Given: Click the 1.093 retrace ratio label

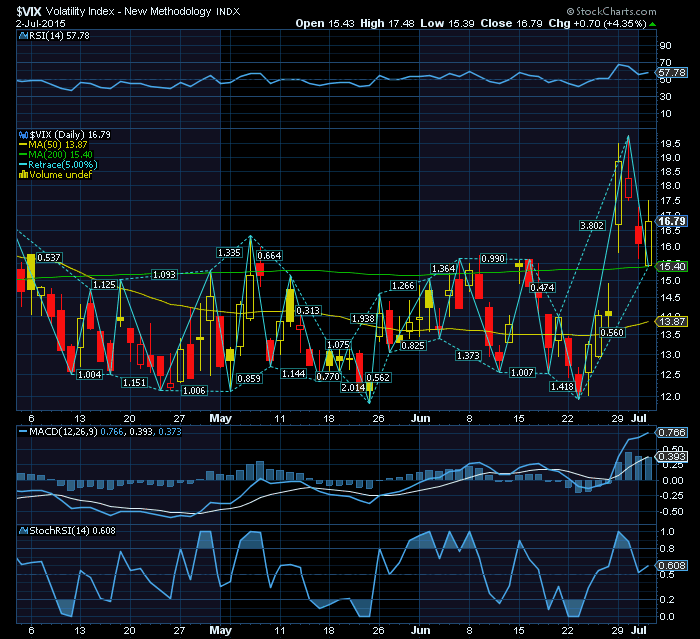Looking at the screenshot, I should pos(164,275).
